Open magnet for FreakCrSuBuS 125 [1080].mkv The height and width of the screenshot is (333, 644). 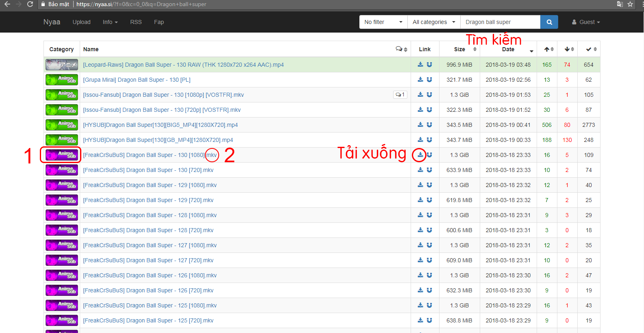point(429,305)
